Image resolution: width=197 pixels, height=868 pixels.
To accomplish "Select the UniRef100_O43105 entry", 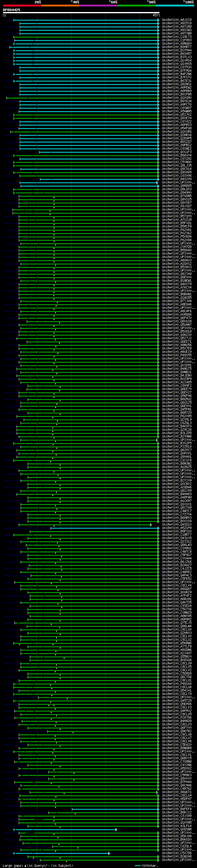I will (x=177, y=538).
